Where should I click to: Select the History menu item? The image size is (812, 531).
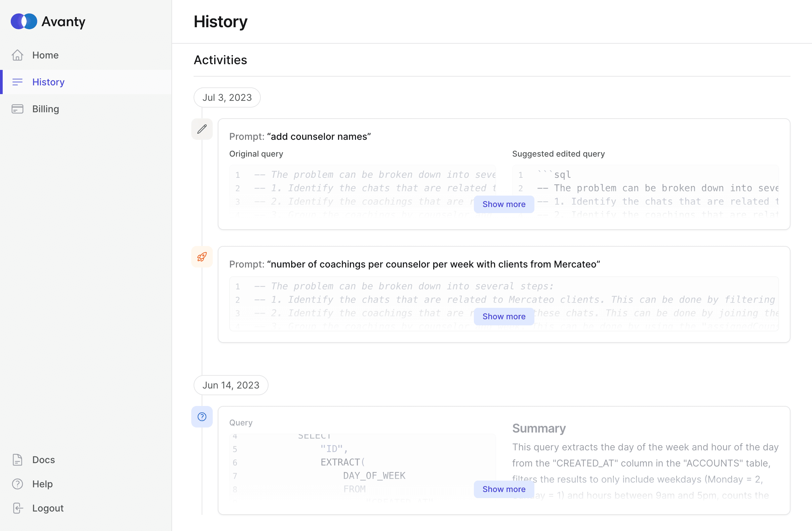(x=86, y=82)
